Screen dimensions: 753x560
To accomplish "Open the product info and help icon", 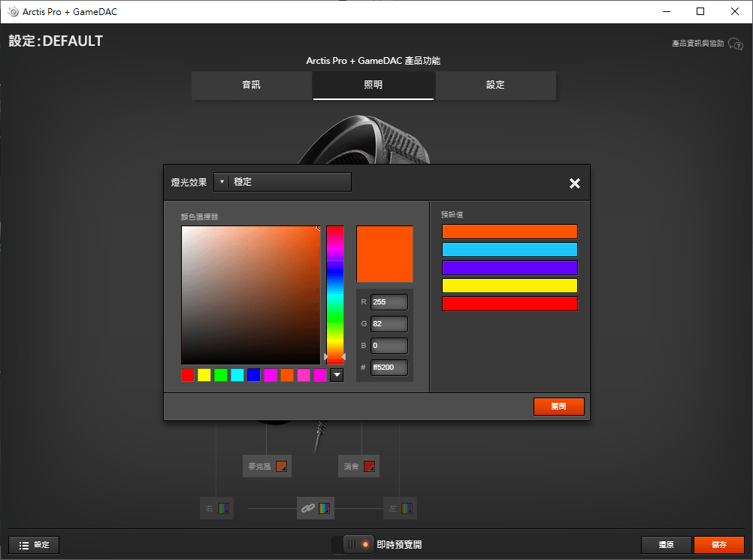I will (x=735, y=44).
